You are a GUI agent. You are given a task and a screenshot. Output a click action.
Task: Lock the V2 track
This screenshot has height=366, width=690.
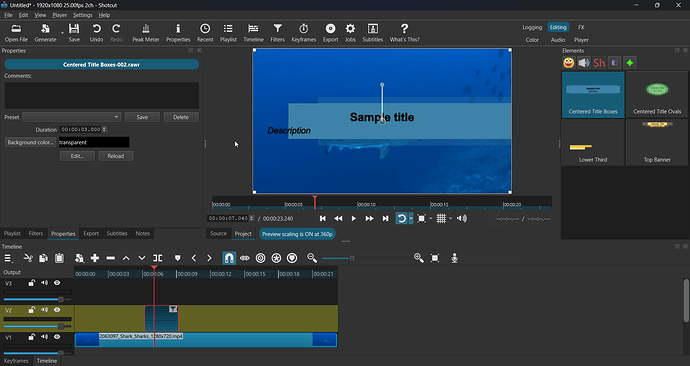(x=31, y=310)
